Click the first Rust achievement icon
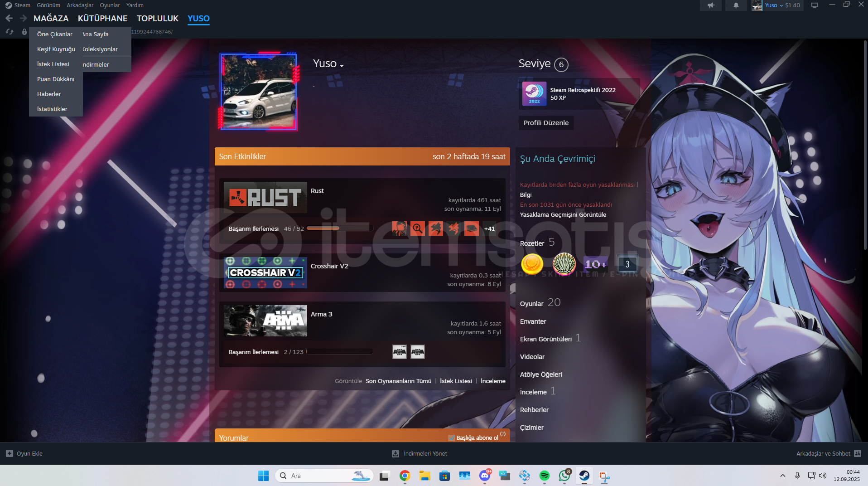 (x=399, y=228)
